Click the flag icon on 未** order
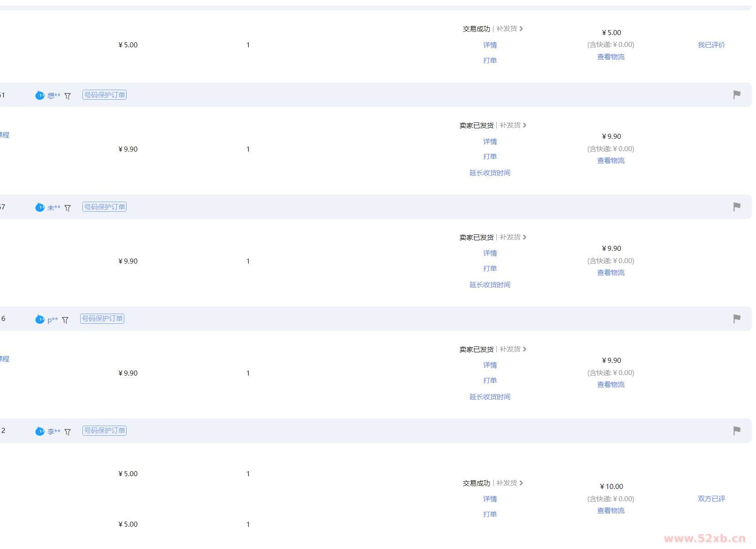 tap(736, 207)
